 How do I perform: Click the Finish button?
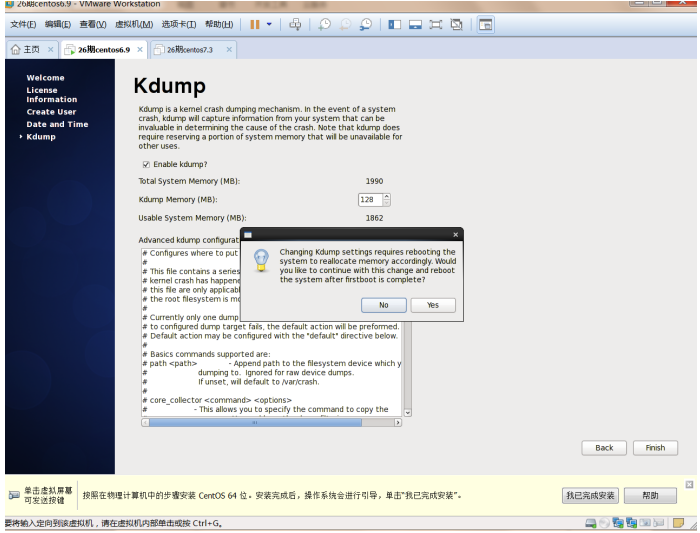pos(655,448)
